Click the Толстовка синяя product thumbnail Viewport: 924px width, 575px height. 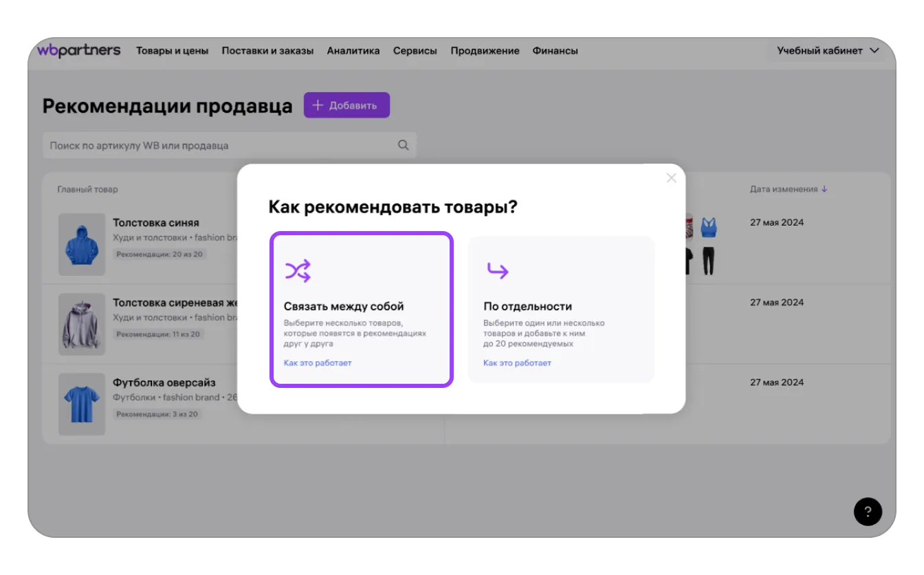tap(82, 243)
